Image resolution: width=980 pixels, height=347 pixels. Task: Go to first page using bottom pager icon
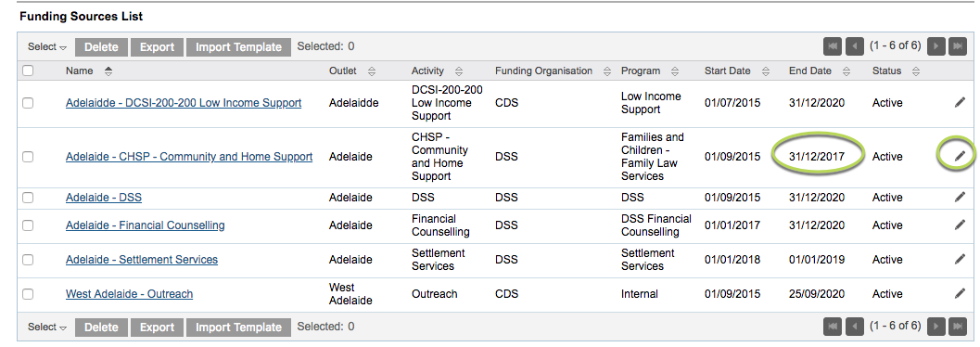833,327
